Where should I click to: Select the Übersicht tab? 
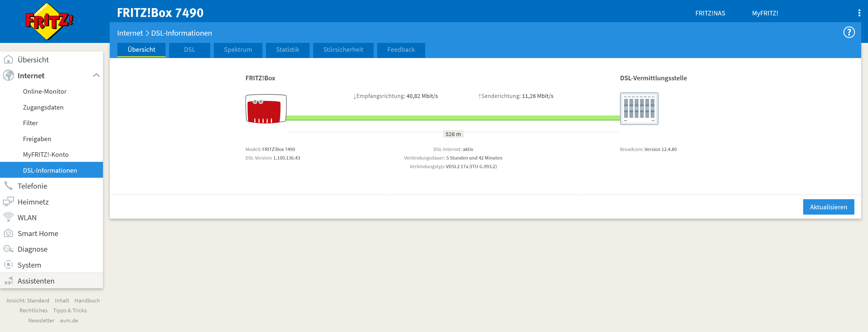141,50
